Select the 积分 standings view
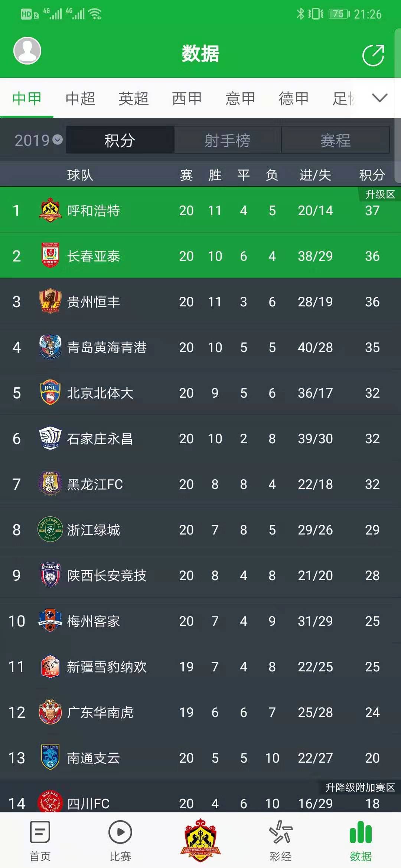The image size is (401, 868). (120, 140)
